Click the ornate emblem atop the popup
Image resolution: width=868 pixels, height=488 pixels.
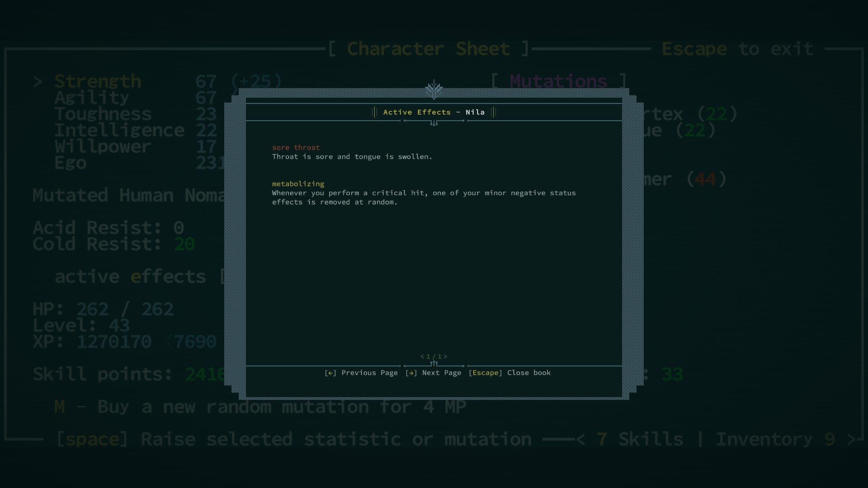click(434, 89)
